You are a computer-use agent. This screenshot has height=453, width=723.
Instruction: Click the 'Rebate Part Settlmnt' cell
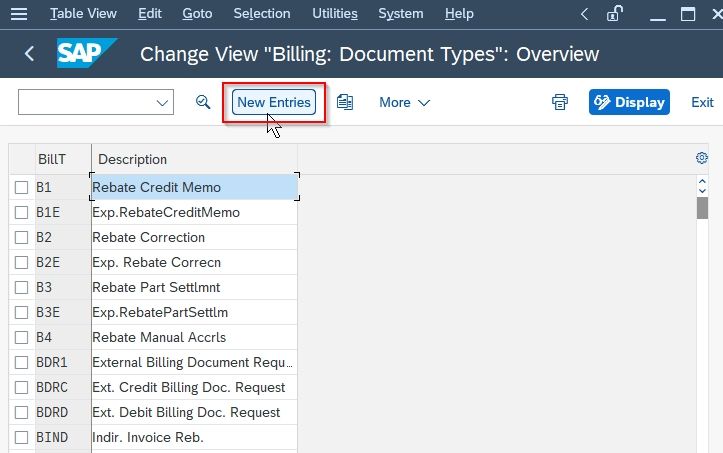194,287
